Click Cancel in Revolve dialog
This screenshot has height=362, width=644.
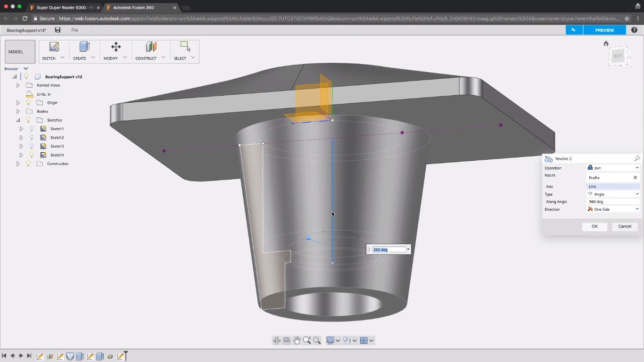point(625,226)
